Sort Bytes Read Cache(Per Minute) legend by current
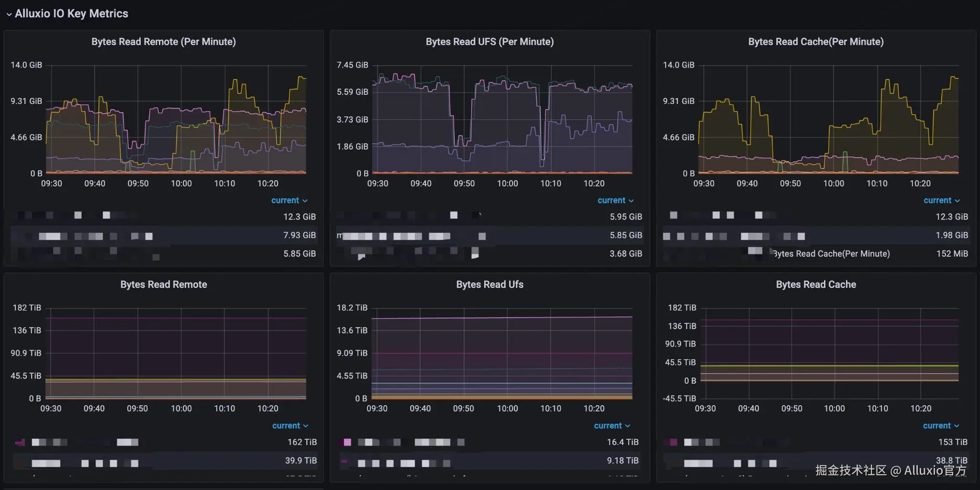Viewport: 980px width, 490px height. pos(941,200)
